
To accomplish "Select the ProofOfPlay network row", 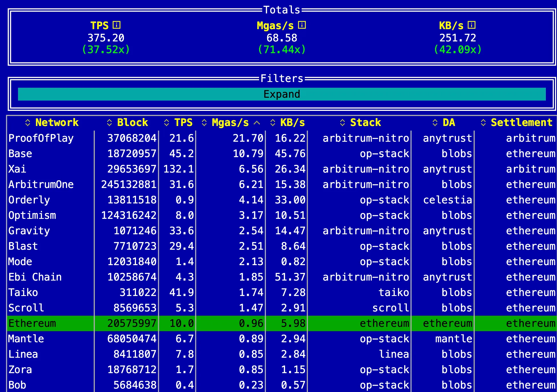I will (282, 138).
